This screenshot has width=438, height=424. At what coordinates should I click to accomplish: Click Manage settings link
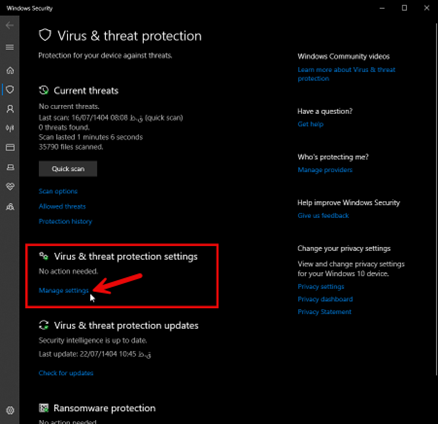point(64,290)
